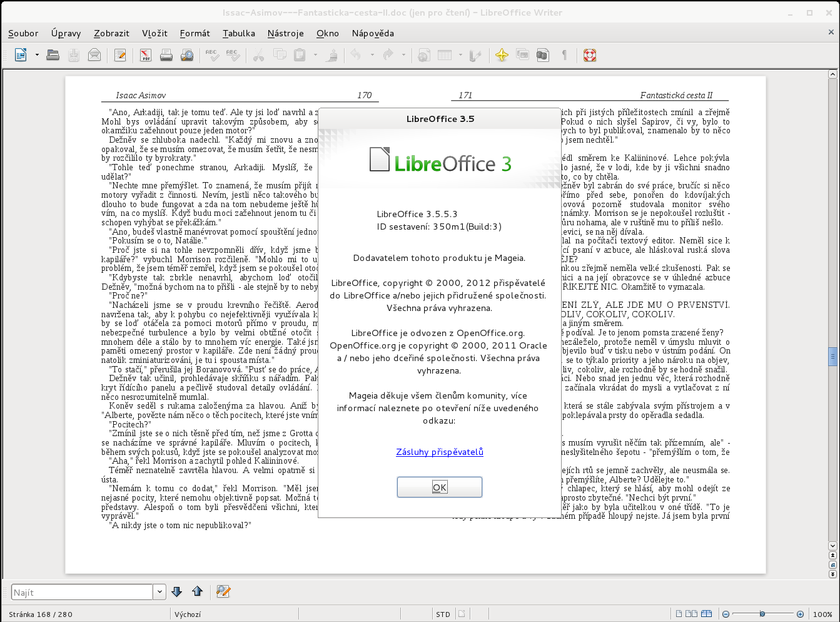Open the Formát menu
This screenshot has width=840, height=622.
[x=195, y=33]
